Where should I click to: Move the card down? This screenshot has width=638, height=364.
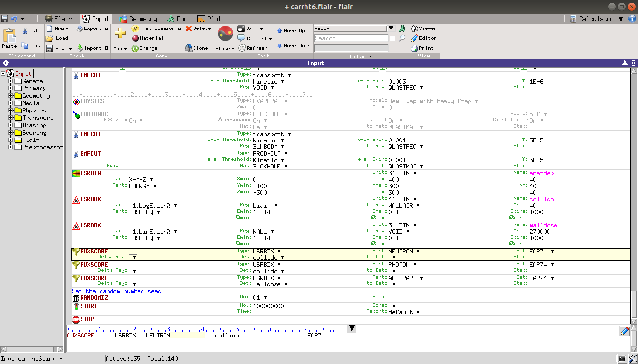[294, 46]
